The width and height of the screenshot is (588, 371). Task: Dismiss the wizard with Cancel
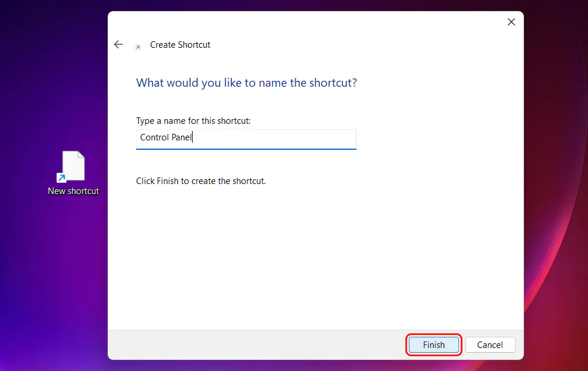490,344
